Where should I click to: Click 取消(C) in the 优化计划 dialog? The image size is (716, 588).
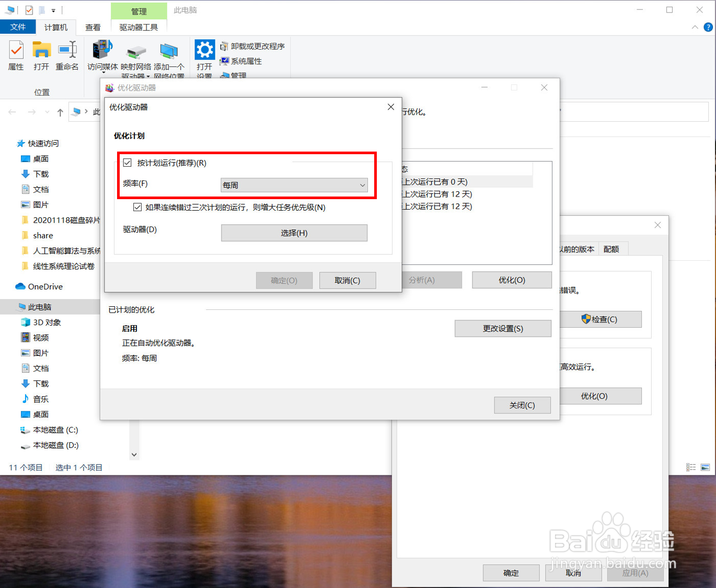[348, 280]
